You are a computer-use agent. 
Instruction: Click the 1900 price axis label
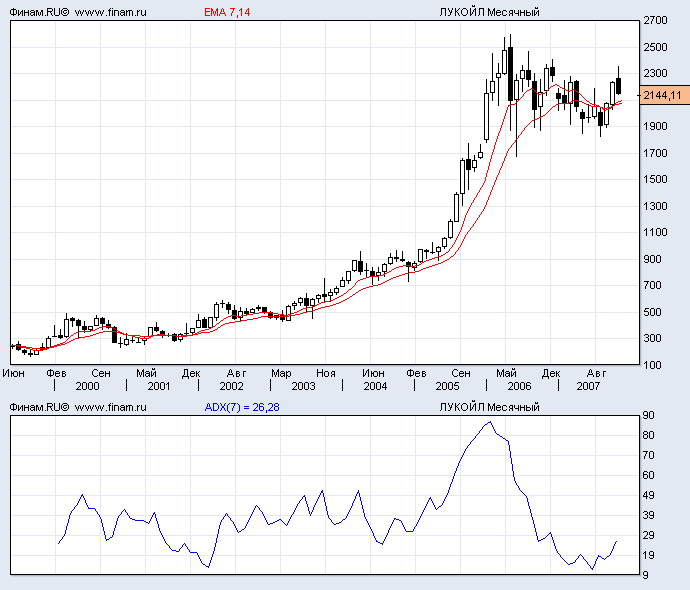click(x=655, y=126)
